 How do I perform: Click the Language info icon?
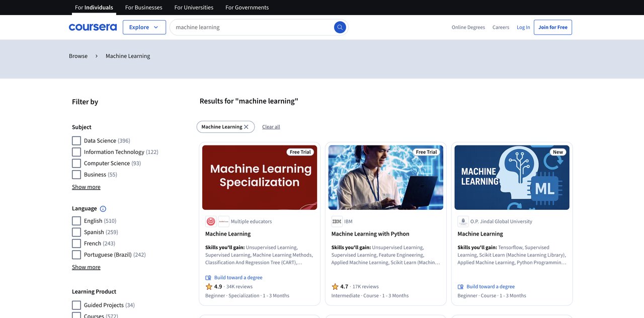point(103,209)
